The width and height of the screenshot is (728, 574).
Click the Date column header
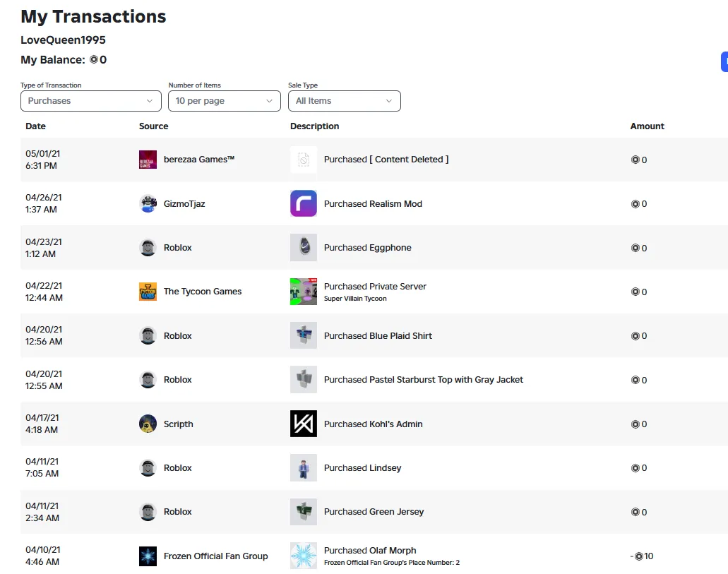(36, 126)
